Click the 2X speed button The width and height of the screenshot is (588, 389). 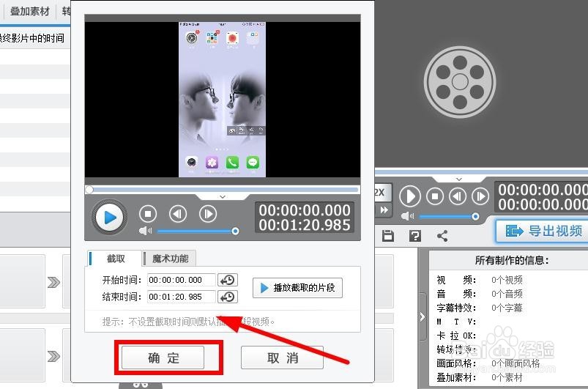click(383, 193)
